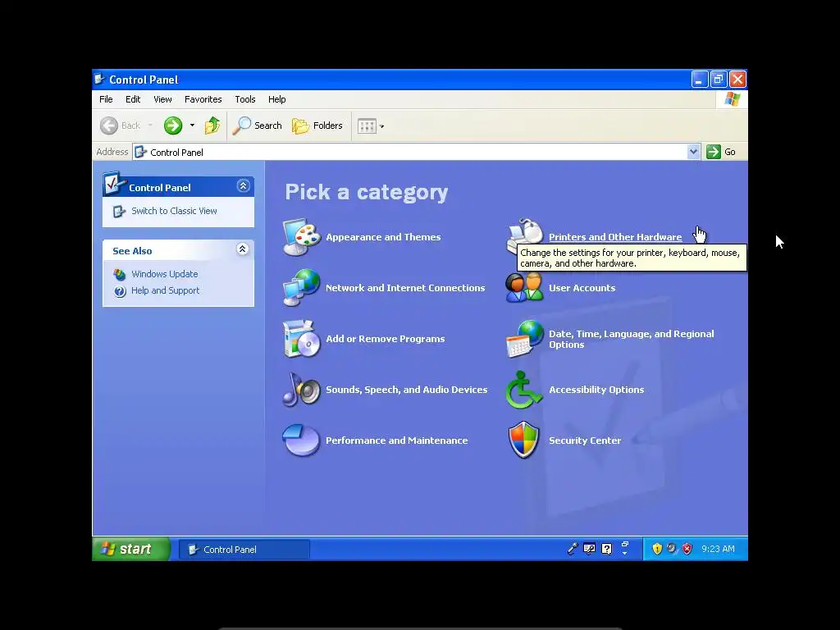Click the language bar microphone pen icon
Image resolution: width=840 pixels, height=630 pixels.
pyautogui.click(x=572, y=549)
